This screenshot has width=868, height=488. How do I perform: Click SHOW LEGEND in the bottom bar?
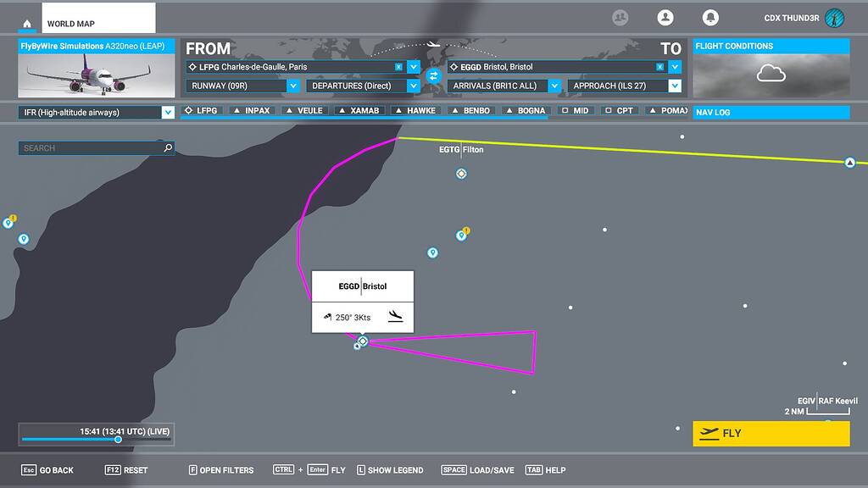click(x=390, y=469)
